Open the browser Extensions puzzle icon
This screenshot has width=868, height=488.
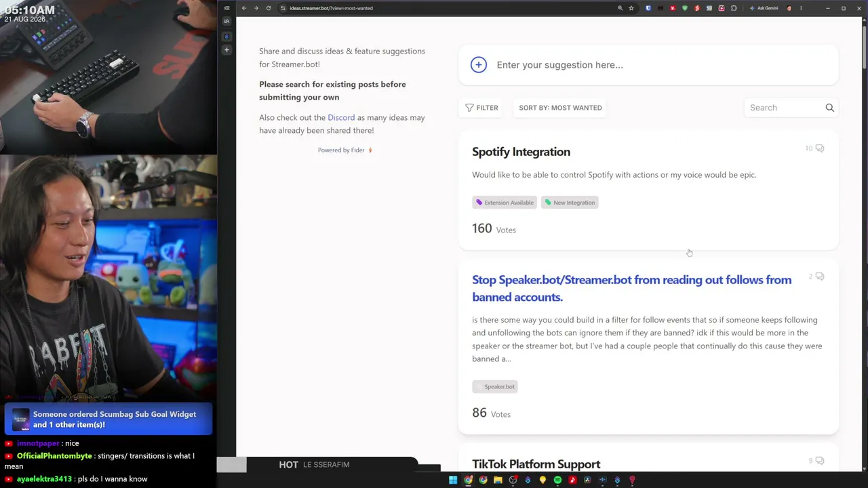(x=734, y=8)
